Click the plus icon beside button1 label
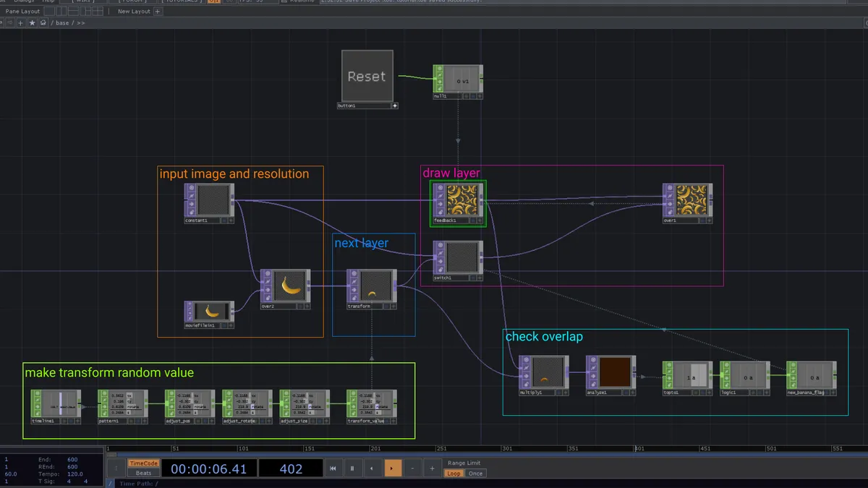This screenshot has width=868, height=488. pos(395,106)
